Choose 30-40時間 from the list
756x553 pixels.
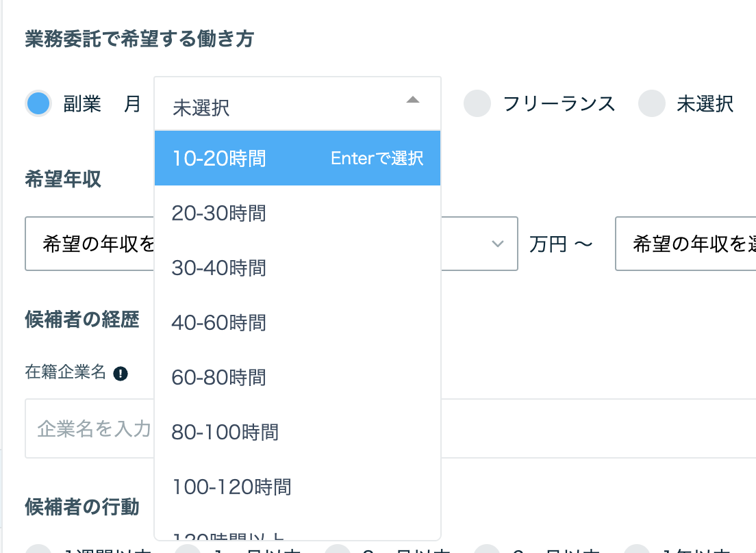(x=297, y=268)
